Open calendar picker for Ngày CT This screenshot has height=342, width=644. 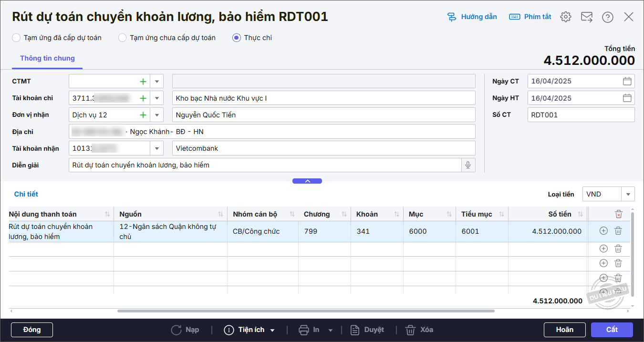tap(627, 81)
